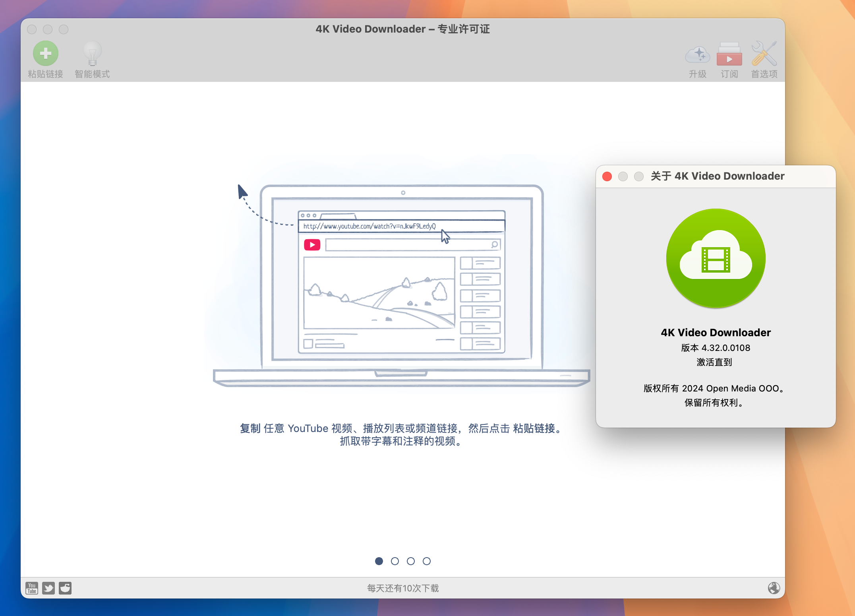
Task: Select the third onboarding page dot
Action: (411, 561)
